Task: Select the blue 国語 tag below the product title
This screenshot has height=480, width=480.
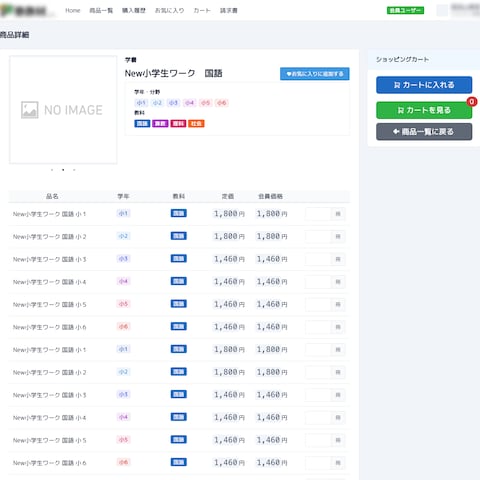Action: pos(142,124)
